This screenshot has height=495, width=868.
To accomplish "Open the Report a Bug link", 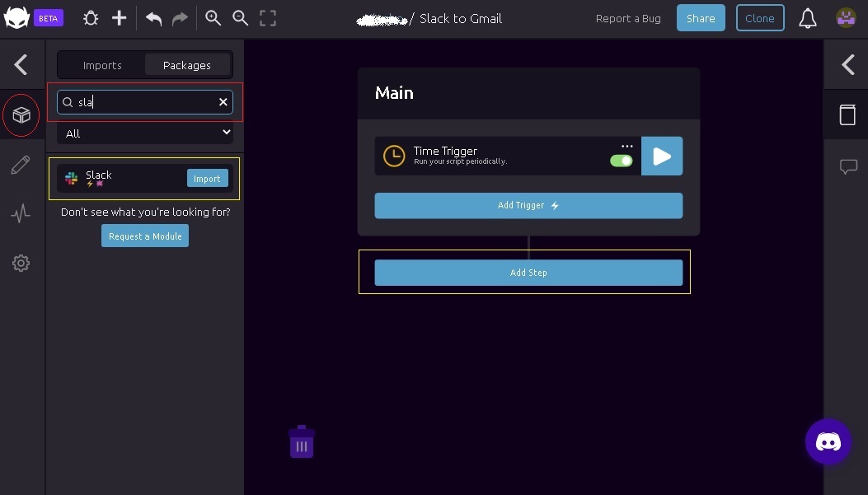I will tap(628, 18).
